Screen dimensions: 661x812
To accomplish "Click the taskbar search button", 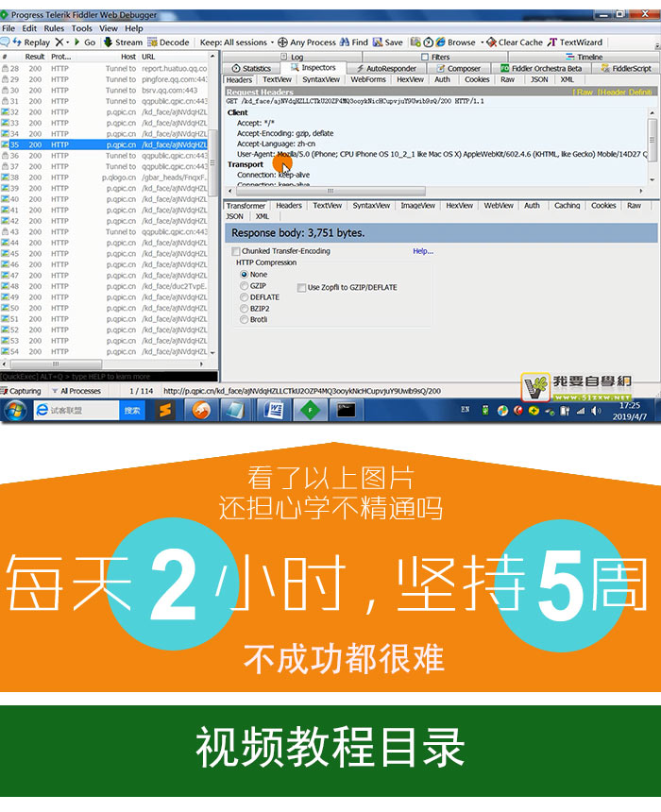I will pos(132,411).
